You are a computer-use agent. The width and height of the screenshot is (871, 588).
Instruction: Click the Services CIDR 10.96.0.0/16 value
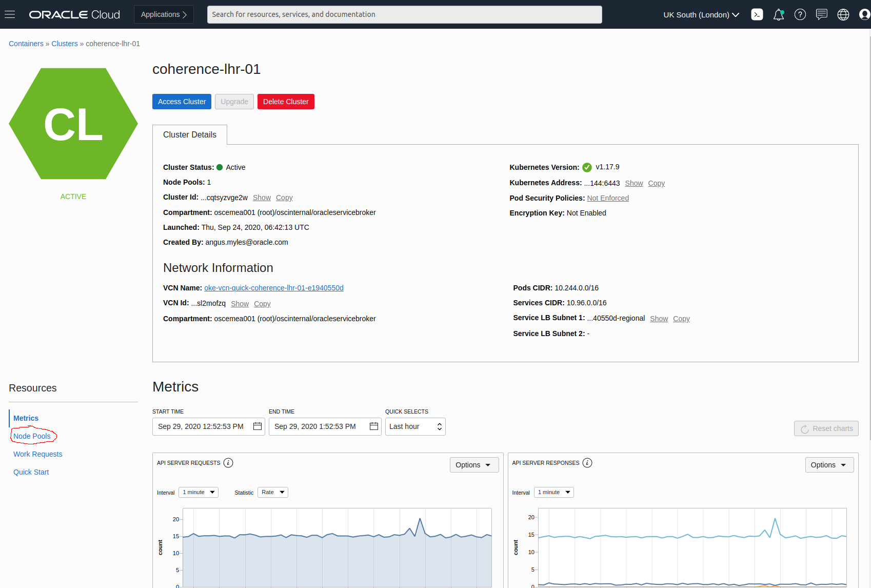586,303
